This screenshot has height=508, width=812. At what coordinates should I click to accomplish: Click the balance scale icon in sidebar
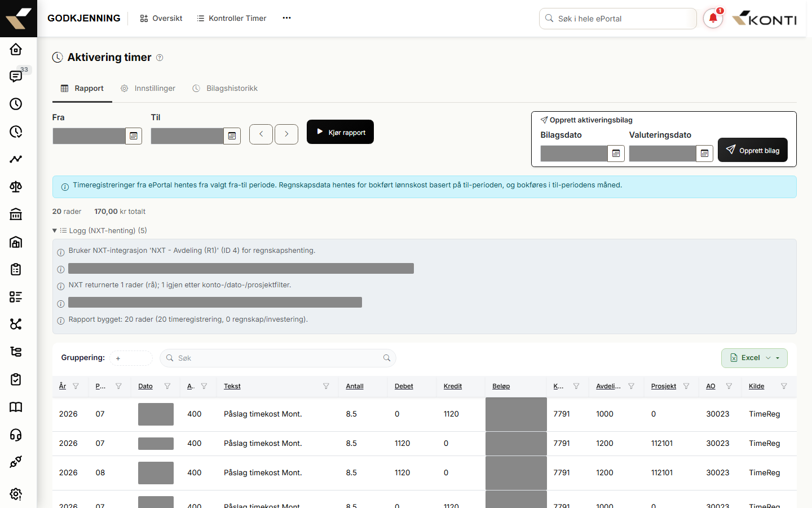16,187
